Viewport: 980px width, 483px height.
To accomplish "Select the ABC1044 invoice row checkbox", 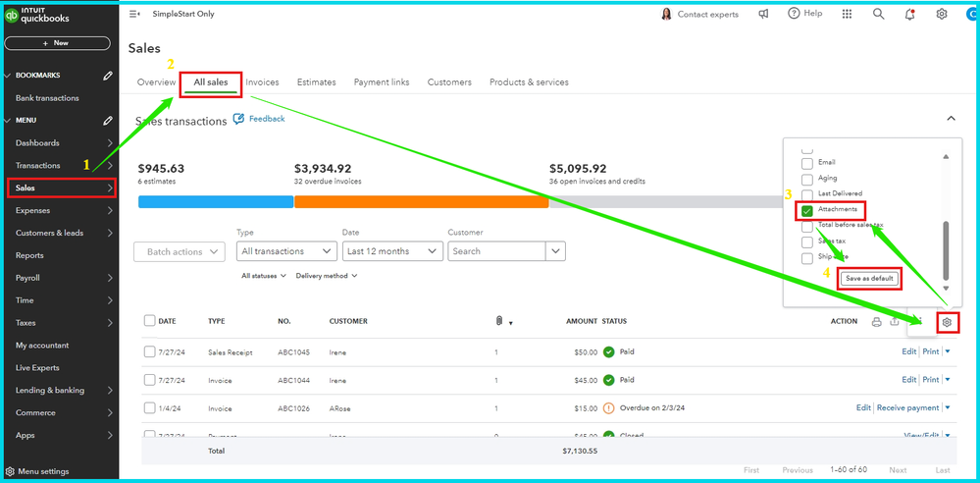I will (149, 380).
